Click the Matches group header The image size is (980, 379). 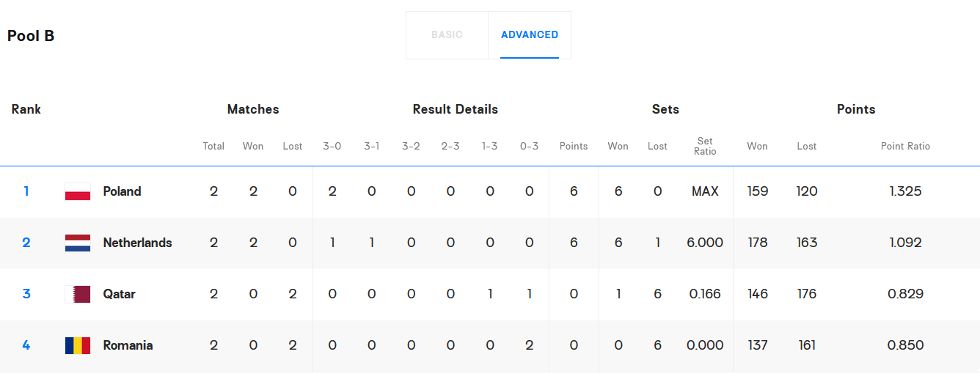(253, 109)
